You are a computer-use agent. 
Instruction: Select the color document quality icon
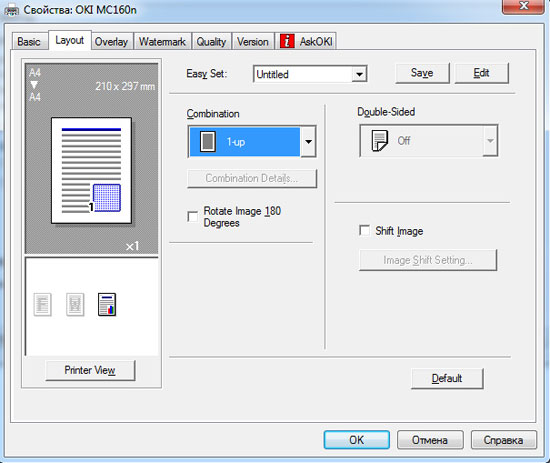coord(107,304)
